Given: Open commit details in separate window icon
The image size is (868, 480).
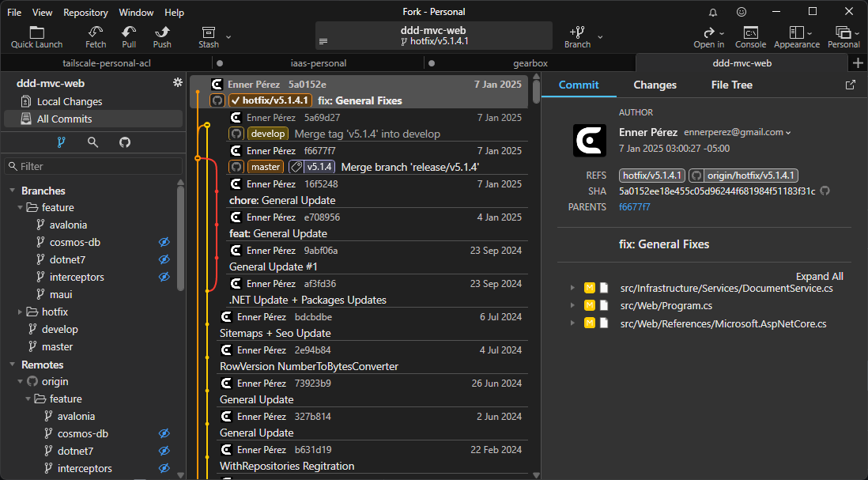Looking at the screenshot, I should [x=851, y=85].
